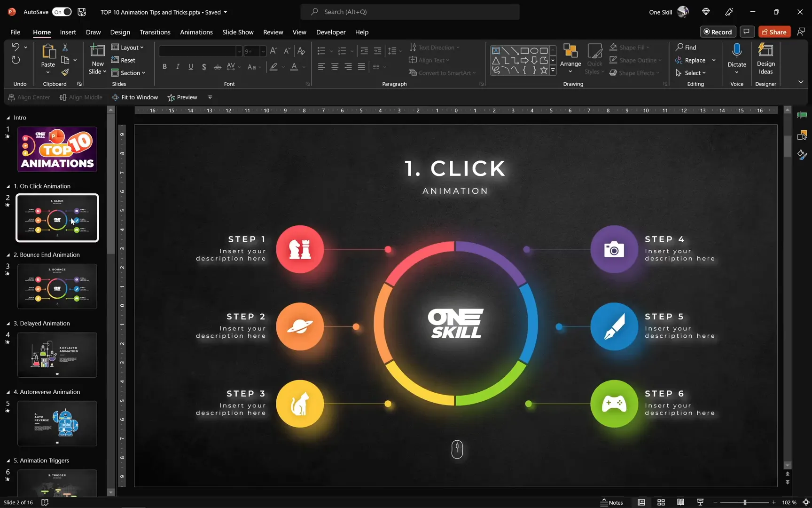Switch to the Transitions tab
The width and height of the screenshot is (812, 508).
click(x=155, y=32)
